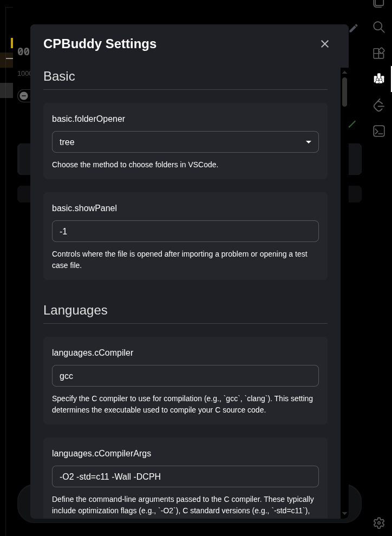Open the Extensions view icon
Image resolution: width=392 pixels, height=536 pixels.
coord(378,53)
